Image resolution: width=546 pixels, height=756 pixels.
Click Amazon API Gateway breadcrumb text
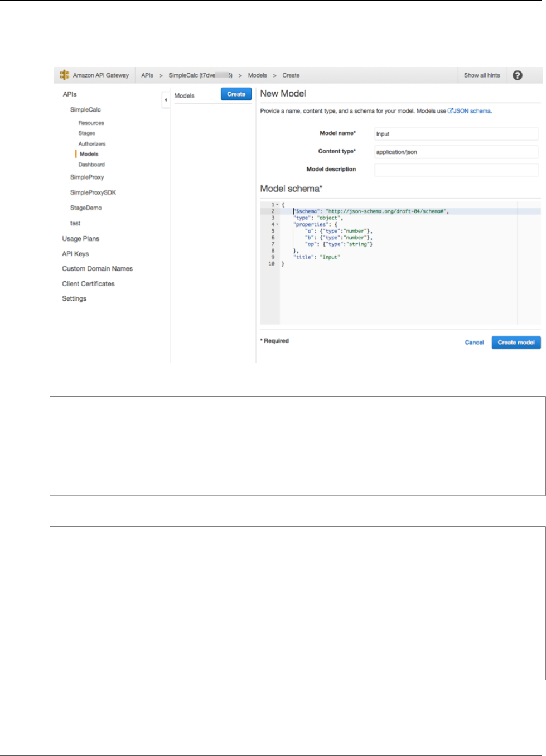[101, 75]
